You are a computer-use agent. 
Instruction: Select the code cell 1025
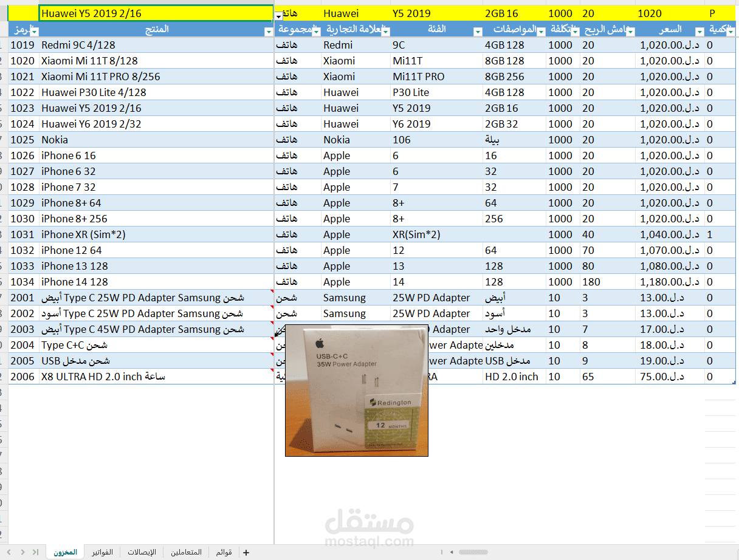24,140
